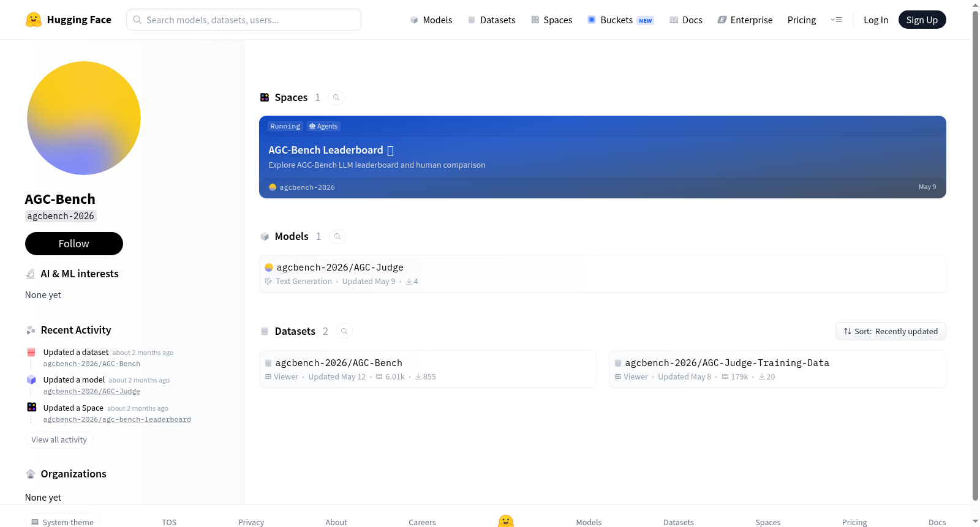
Task: Click the NEW badge beside Buckets
Action: [x=646, y=20]
